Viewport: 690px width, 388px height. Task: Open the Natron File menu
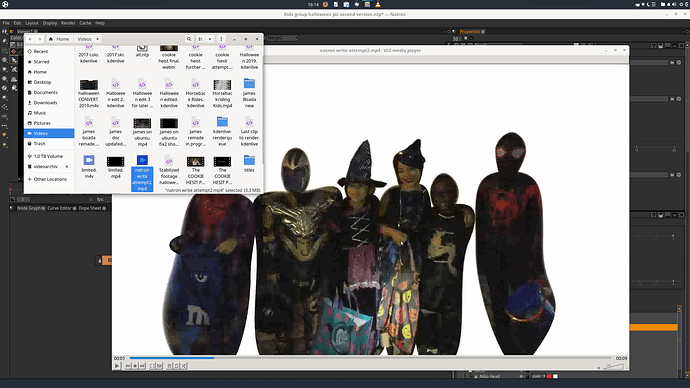(x=6, y=23)
